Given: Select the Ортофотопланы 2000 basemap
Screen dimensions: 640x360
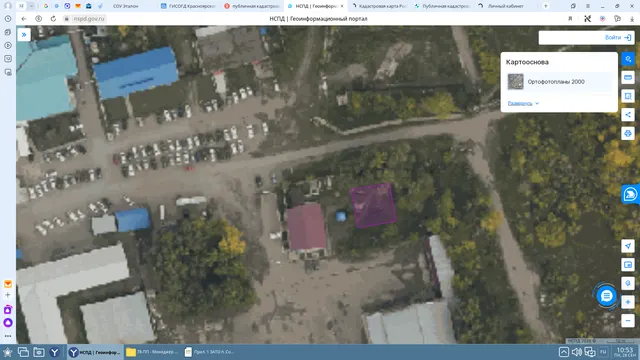Looking at the screenshot, I should click(559, 82).
